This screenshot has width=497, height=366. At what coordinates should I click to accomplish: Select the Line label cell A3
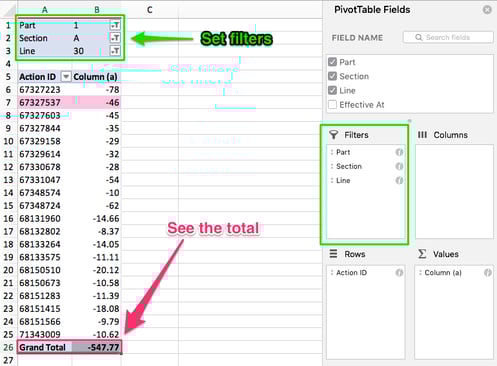[x=45, y=51]
